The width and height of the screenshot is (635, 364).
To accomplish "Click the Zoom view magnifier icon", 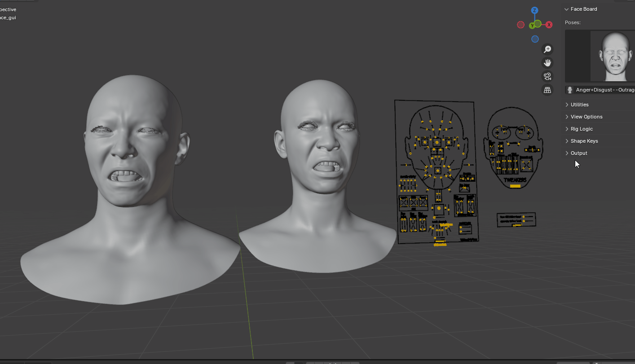I will coord(547,49).
